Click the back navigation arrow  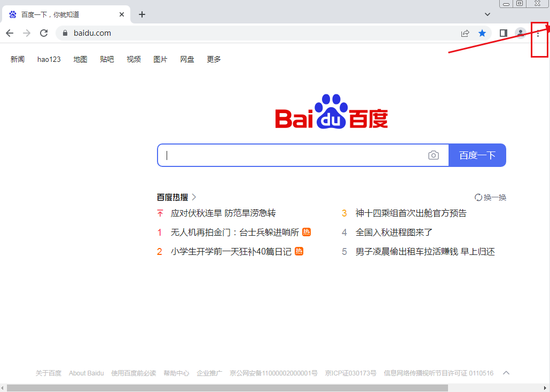[9, 33]
